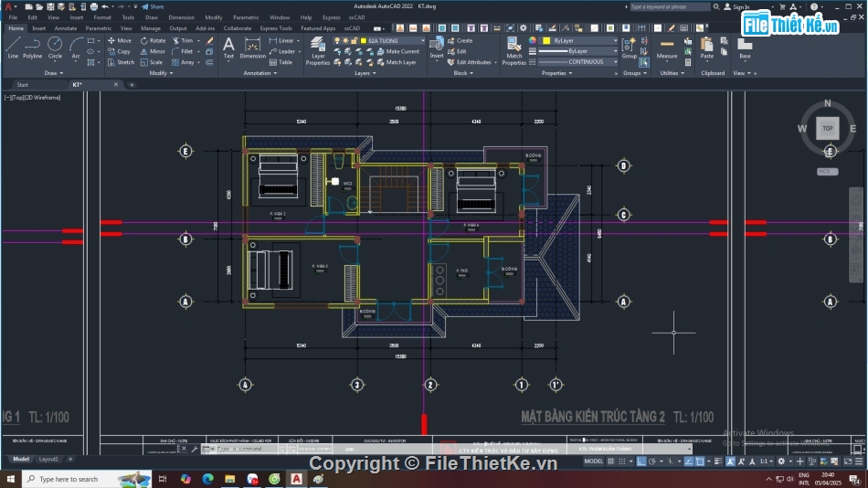Activate the Scale command

click(x=152, y=62)
